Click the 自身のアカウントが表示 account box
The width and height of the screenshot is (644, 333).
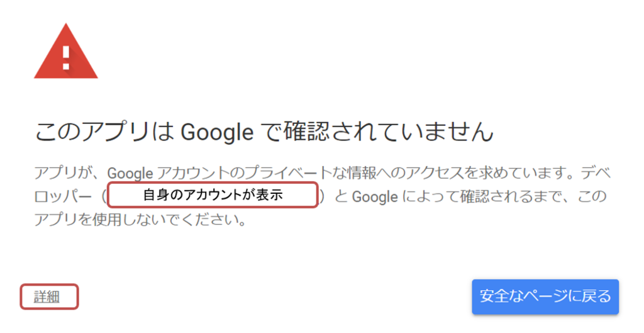pos(213,195)
